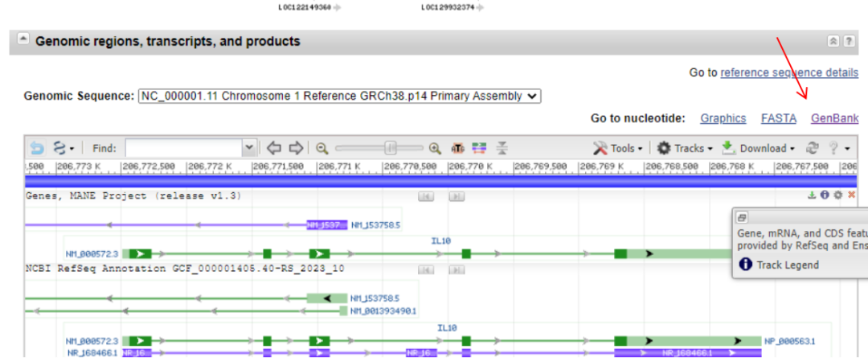
Task: Zoom to sequence level with ATG icon
Action: coord(459,148)
